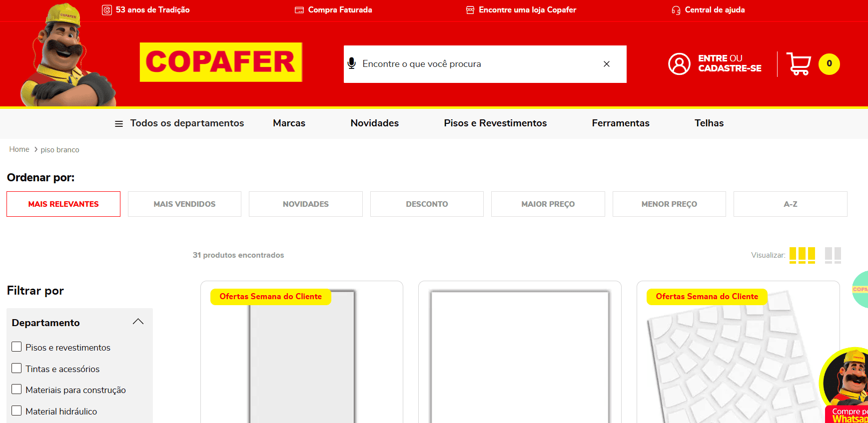The height and width of the screenshot is (423, 868).
Task: Click the COPAFER logo
Action: point(221,62)
